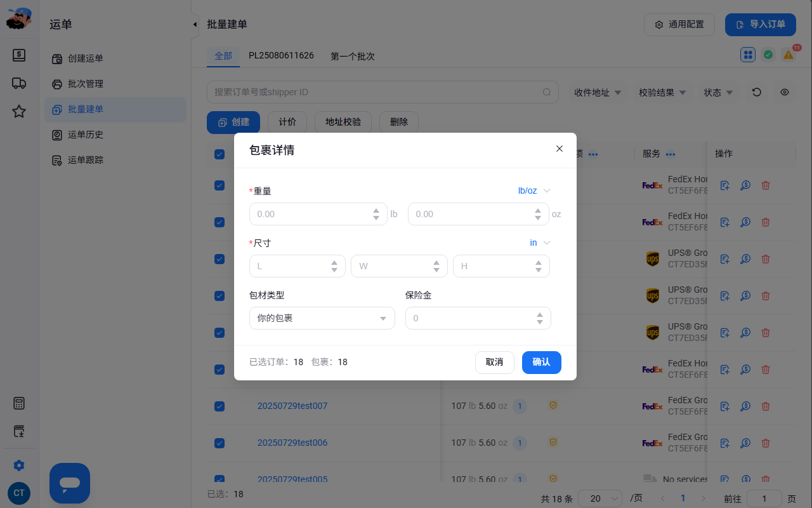
Task: Open 创建运单 in sidebar menu
Action: coord(115,58)
